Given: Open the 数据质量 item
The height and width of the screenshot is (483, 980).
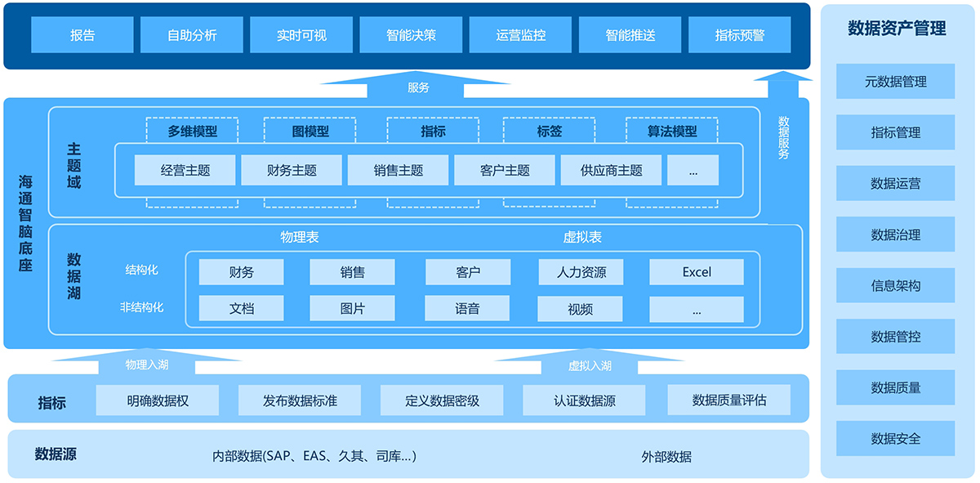Looking at the screenshot, I should click(896, 387).
